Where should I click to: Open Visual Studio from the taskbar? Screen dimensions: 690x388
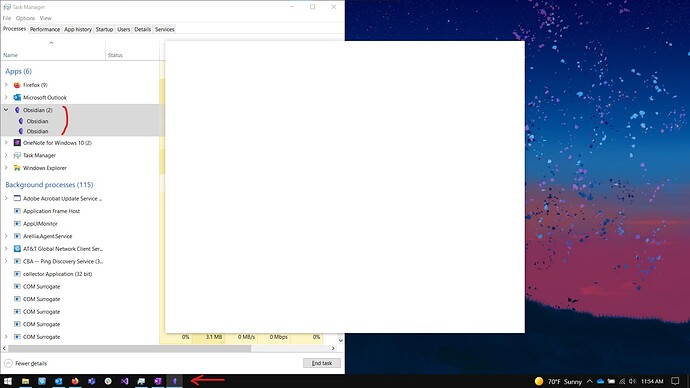pyautogui.click(x=125, y=381)
